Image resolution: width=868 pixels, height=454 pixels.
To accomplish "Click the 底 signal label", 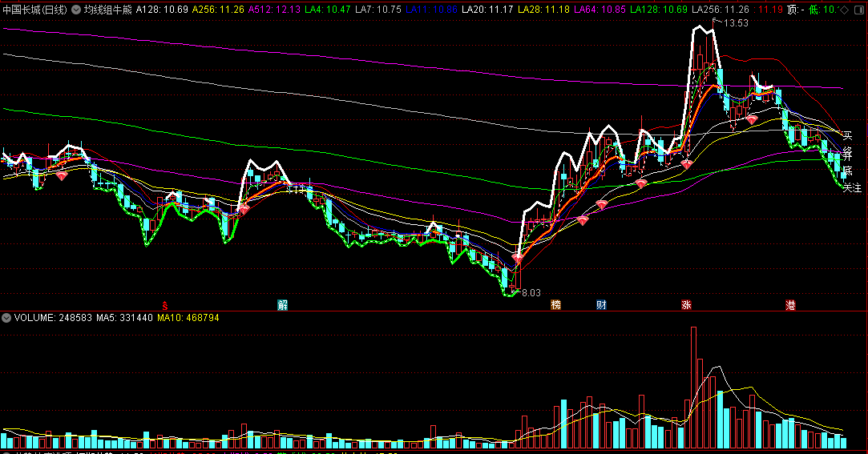I will (x=847, y=171).
